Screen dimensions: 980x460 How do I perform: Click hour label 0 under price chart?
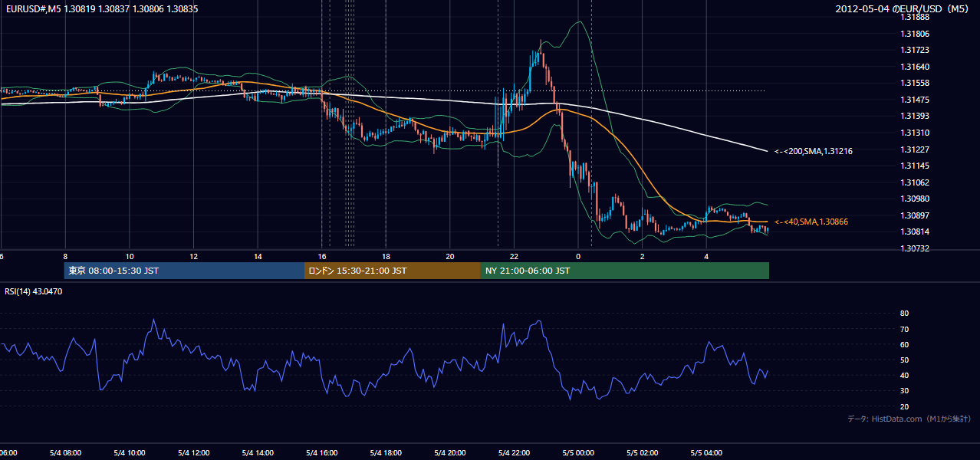[x=578, y=256]
